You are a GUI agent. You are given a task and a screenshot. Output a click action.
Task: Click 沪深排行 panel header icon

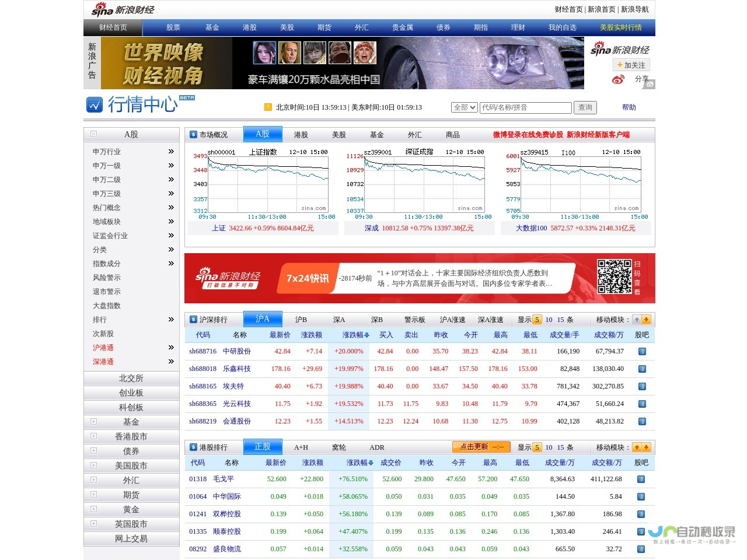(194, 320)
